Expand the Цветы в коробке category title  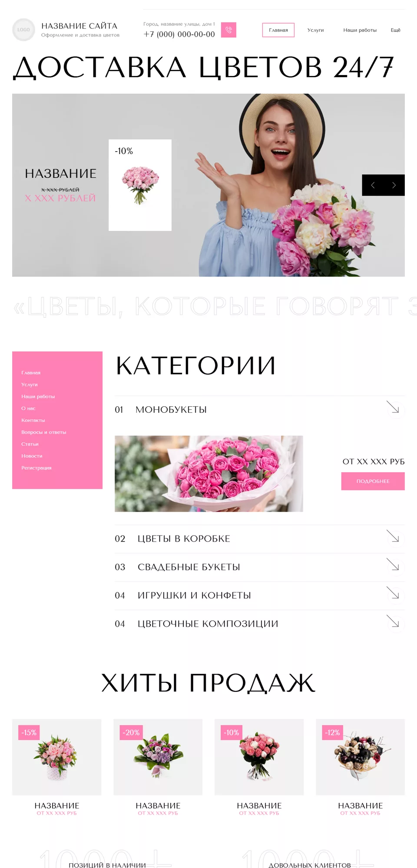184,539
